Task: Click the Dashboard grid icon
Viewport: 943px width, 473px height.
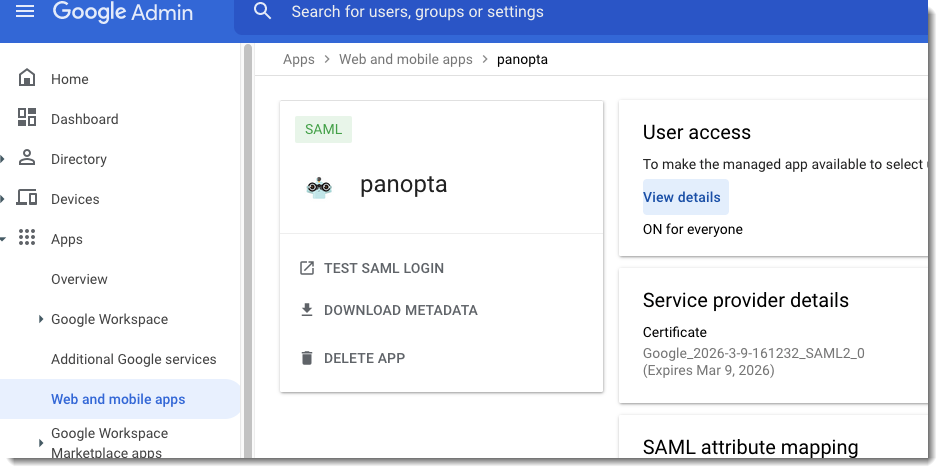Action: point(27,118)
